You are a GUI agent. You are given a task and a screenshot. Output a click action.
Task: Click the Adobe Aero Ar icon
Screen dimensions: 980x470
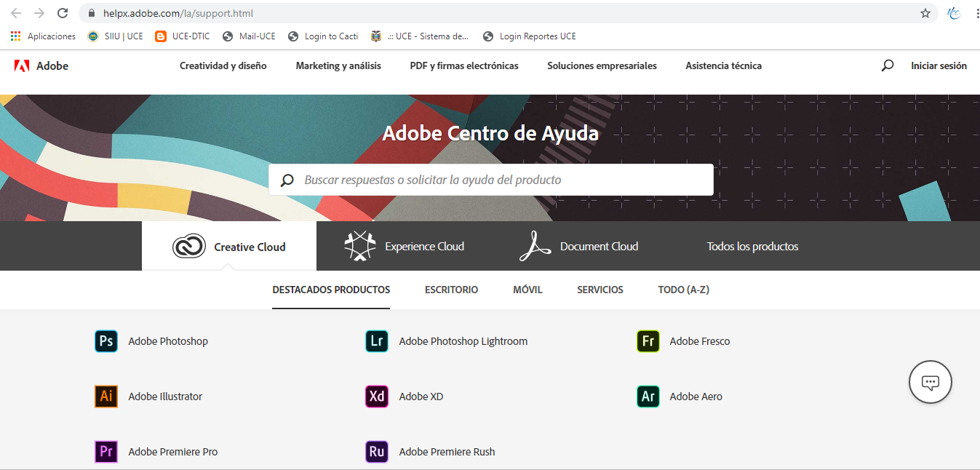click(648, 397)
